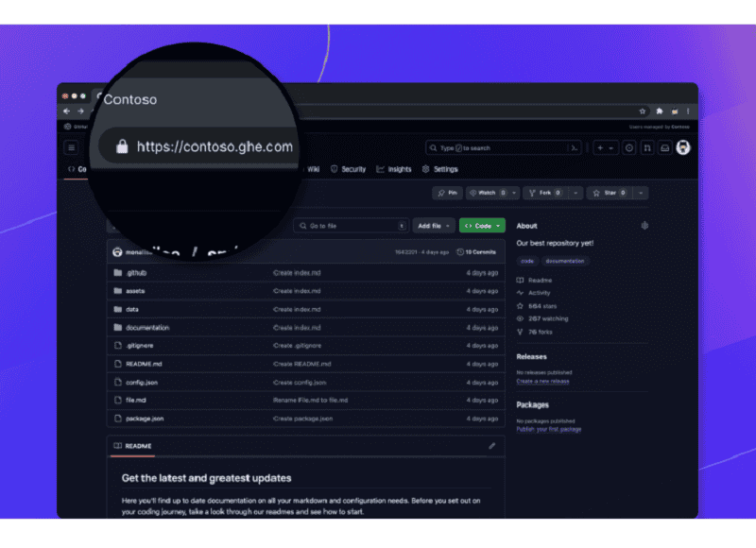Open the documentation folder
Viewport: 756px width, 548px height.
click(x=147, y=328)
